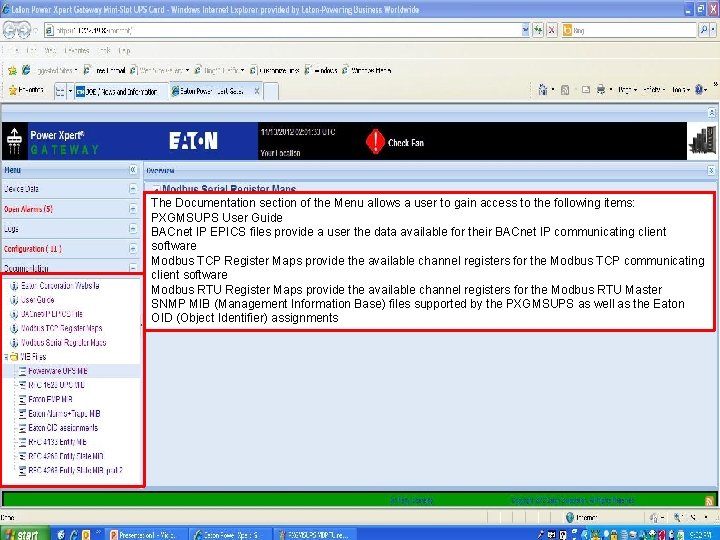The image size is (720, 540).
Task: Click the red Stop loading icon
Action: tap(551, 31)
